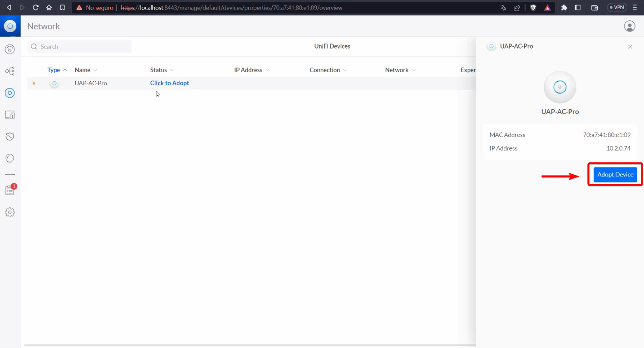Sort by the IP Address column header
This screenshot has height=348, width=644.
[x=252, y=70]
